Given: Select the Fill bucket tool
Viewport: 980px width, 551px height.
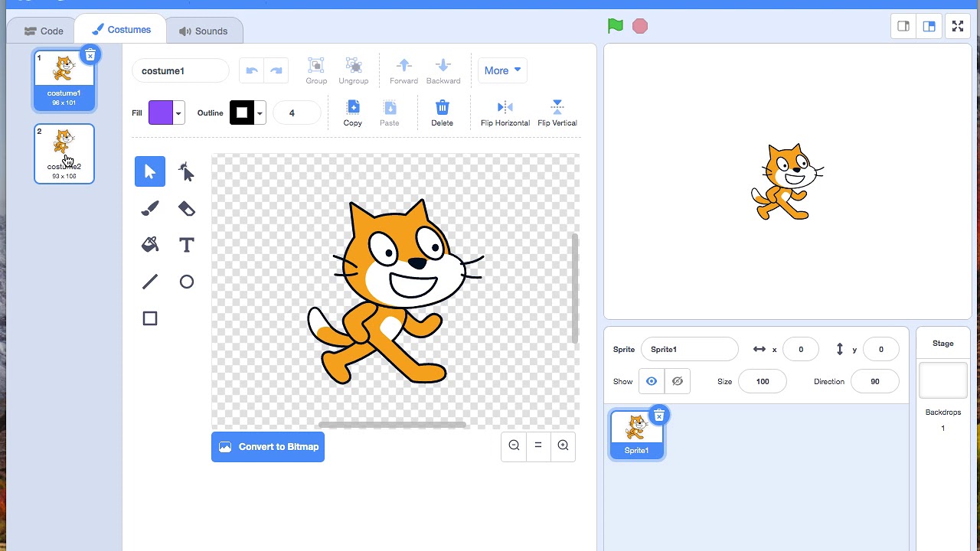Looking at the screenshot, I should tap(150, 245).
